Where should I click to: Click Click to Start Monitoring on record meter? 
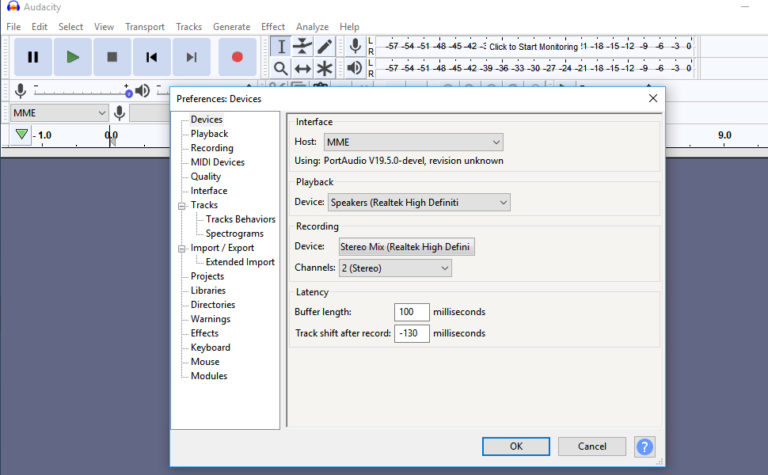pyautogui.click(x=533, y=47)
